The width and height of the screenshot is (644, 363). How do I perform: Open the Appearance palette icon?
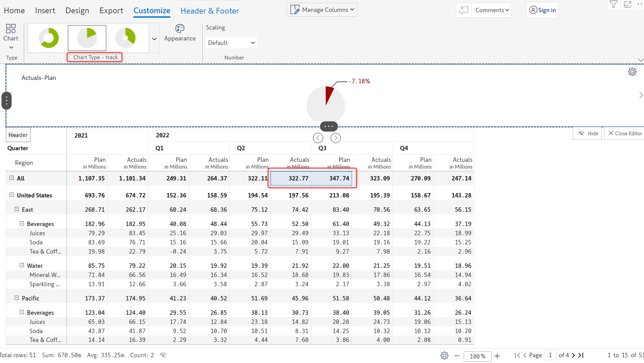coord(180,29)
